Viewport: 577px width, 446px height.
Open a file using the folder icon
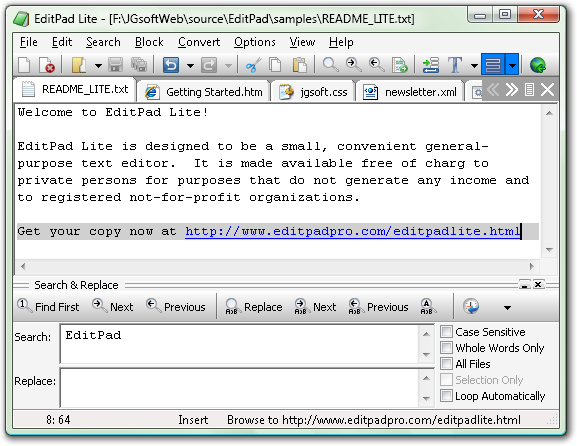coord(79,65)
